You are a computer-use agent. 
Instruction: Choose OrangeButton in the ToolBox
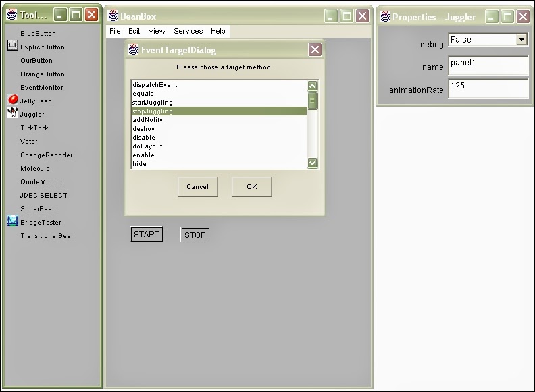(x=43, y=74)
